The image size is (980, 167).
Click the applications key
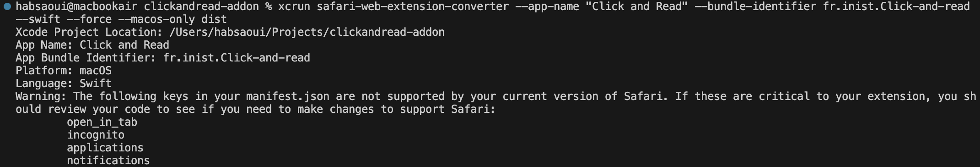pyautogui.click(x=105, y=148)
